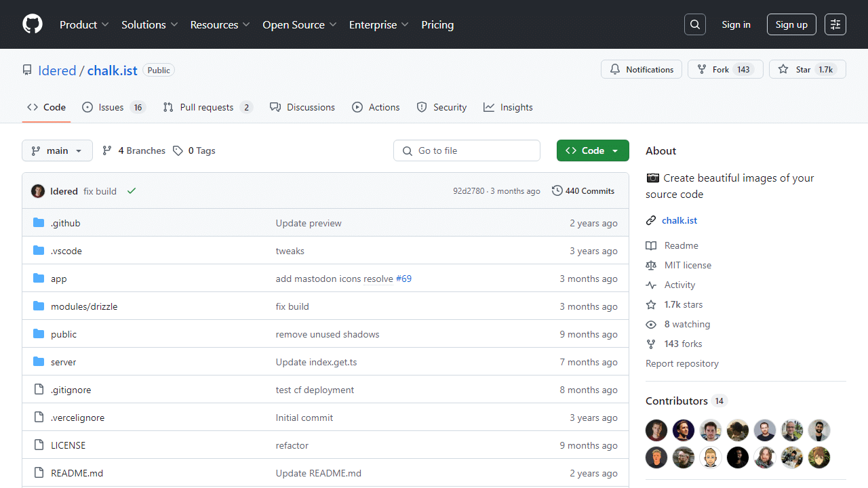Click the LICENSE file icon
Image resolution: width=868 pixels, height=488 pixels.
[39, 445]
